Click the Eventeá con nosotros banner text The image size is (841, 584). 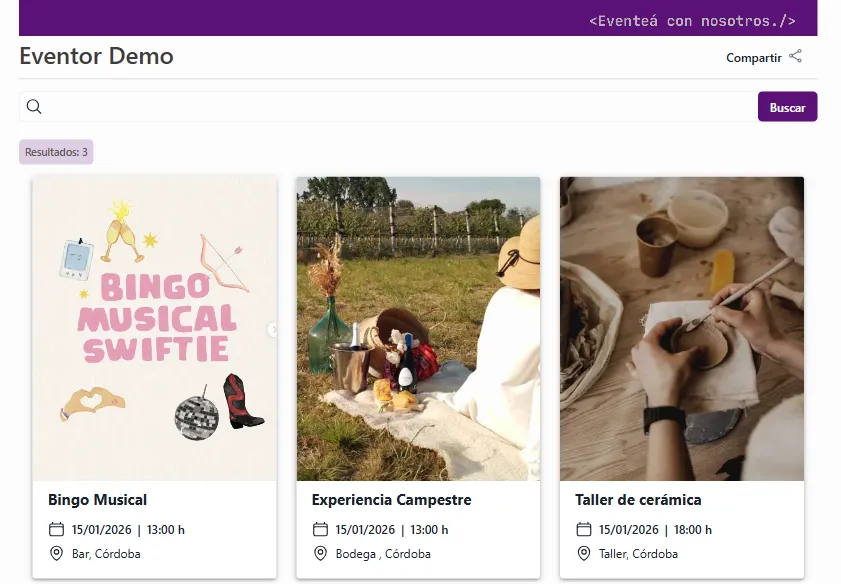[692, 20]
